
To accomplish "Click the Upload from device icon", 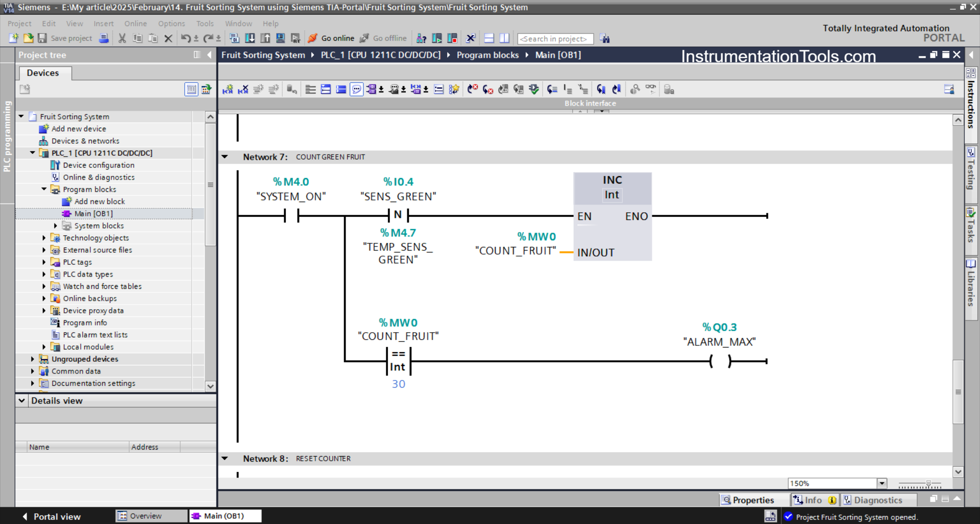I will pyautogui.click(x=265, y=38).
